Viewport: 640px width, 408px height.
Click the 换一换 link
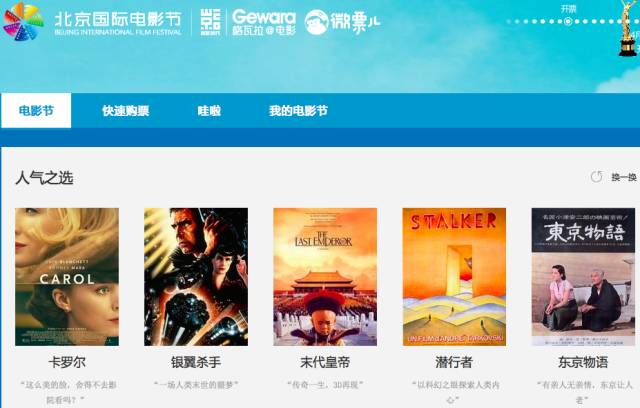[x=624, y=177]
